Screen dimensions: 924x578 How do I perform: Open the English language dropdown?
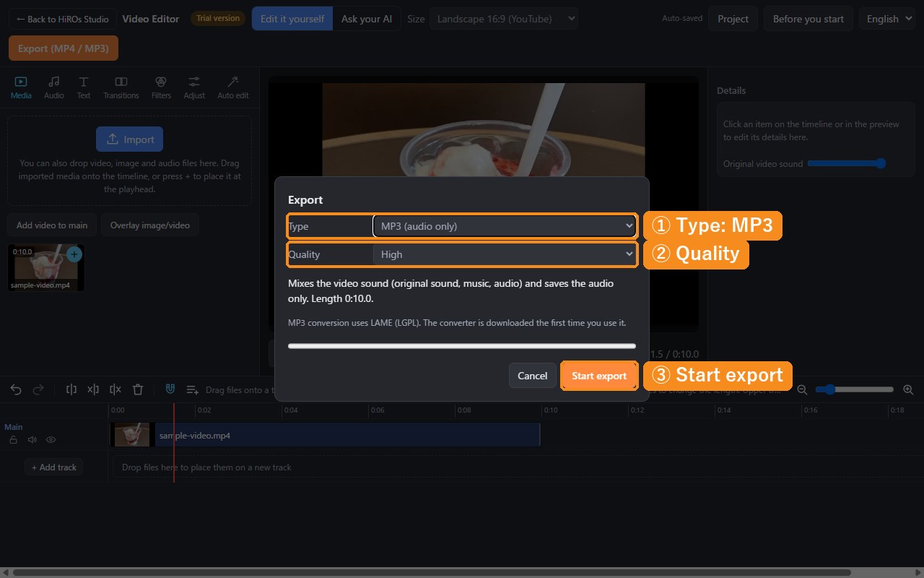point(889,19)
